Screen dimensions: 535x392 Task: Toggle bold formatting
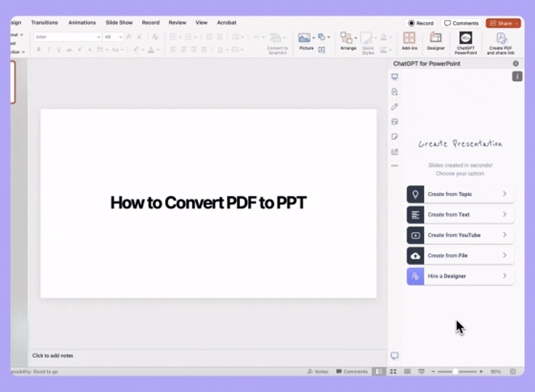click(x=39, y=50)
